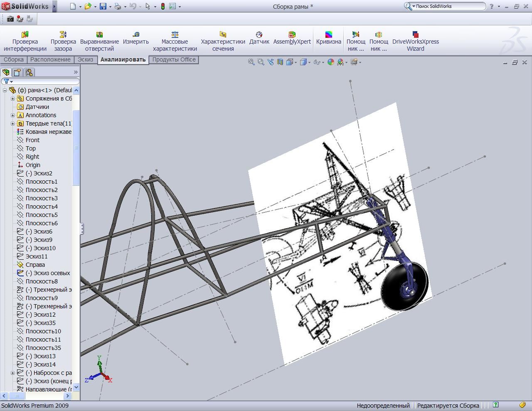Open the display style dropdown arrow
This screenshot has height=411, width=532.
(x=310, y=62)
